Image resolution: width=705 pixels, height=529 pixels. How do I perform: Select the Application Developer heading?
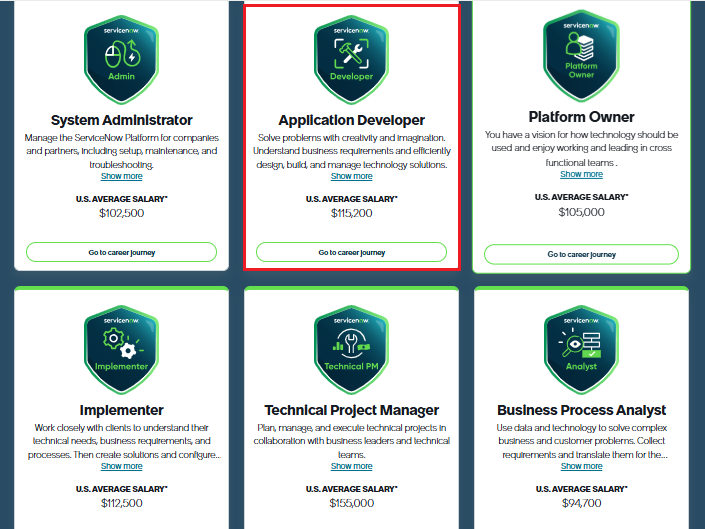[x=351, y=120]
